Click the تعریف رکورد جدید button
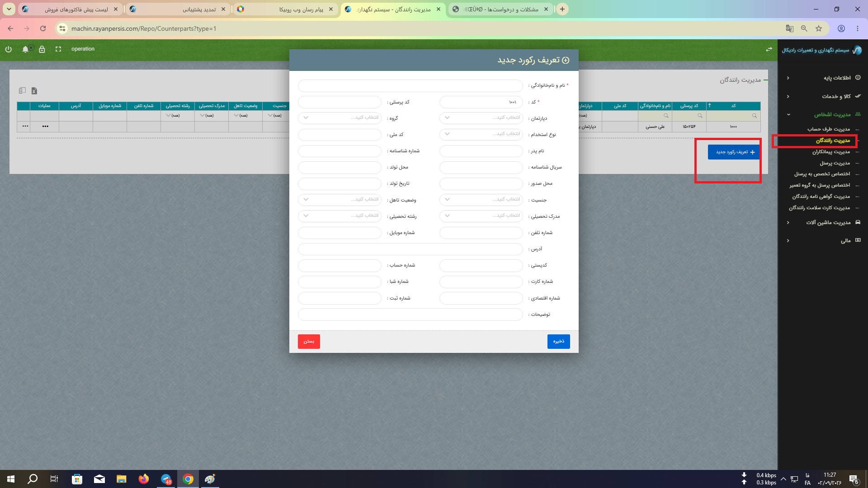The height and width of the screenshot is (488, 868). [734, 152]
